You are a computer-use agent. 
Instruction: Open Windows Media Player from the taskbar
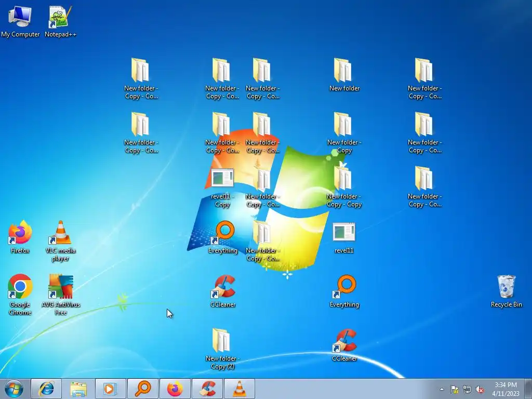(x=111, y=389)
